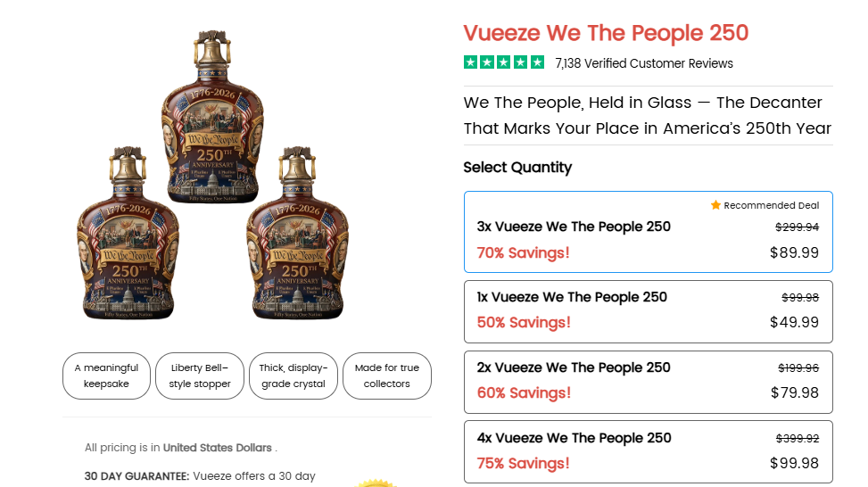Viewport: 868px width, 487px height.
Task: Click the top decanter bottle image
Action: pyautogui.click(x=212, y=116)
